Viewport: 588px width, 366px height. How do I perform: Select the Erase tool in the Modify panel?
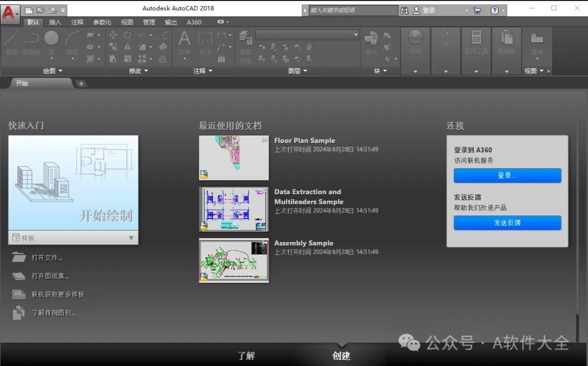click(163, 35)
